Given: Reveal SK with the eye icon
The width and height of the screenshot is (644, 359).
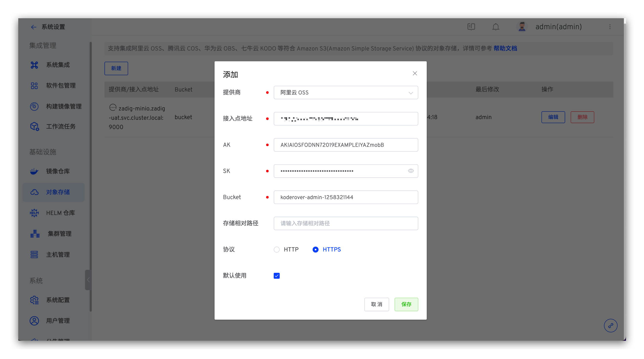Looking at the screenshot, I should tap(411, 171).
